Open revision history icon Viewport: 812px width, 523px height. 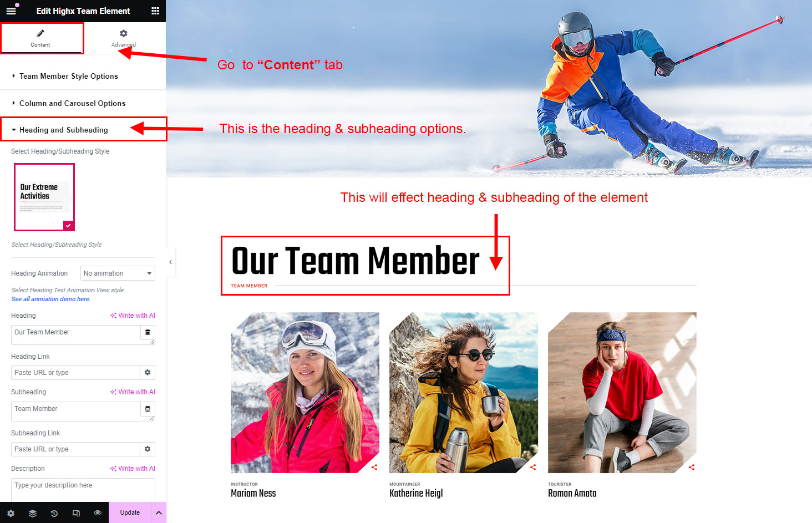point(54,513)
